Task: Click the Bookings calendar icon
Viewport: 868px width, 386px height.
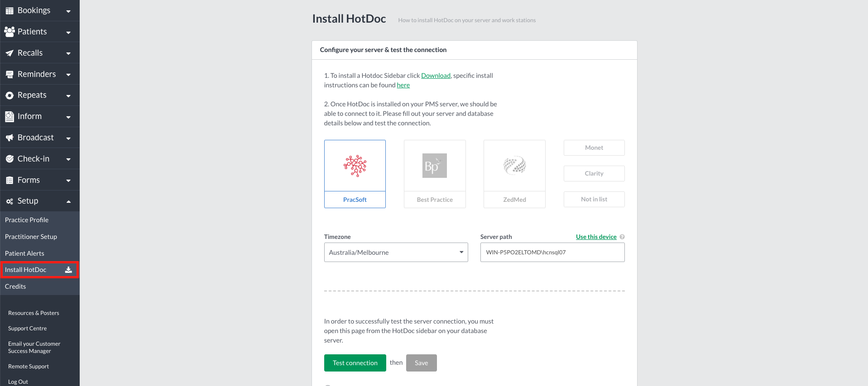Action: (x=10, y=10)
